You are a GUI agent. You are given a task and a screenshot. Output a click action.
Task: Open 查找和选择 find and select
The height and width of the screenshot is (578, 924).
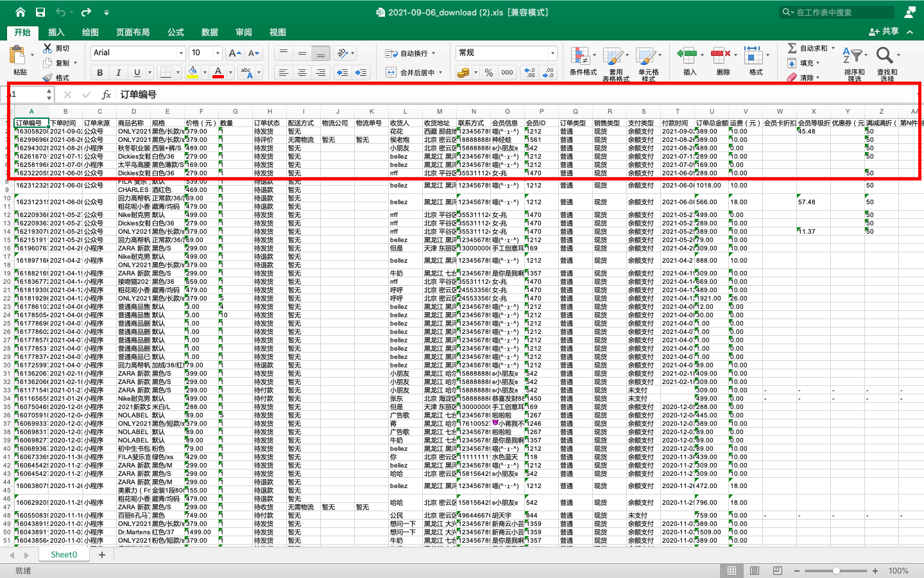click(887, 64)
